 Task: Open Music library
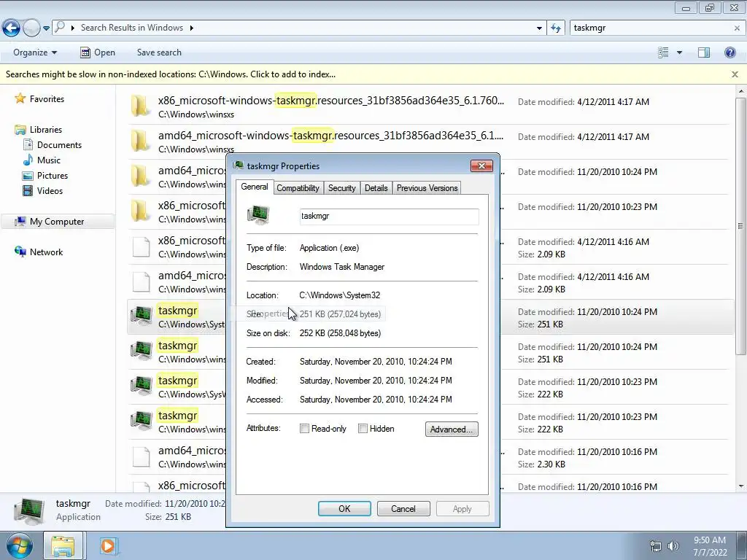pyautogui.click(x=49, y=160)
